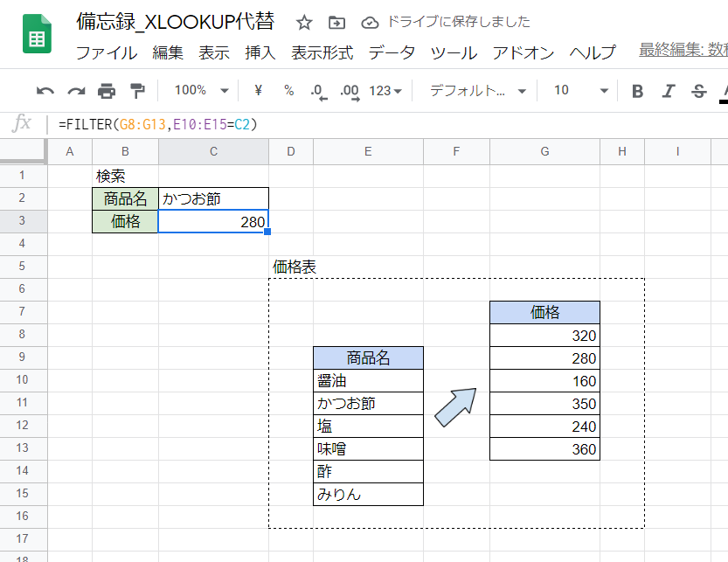Select cell C3 with value 280
728x562 pixels.
pyautogui.click(x=213, y=221)
